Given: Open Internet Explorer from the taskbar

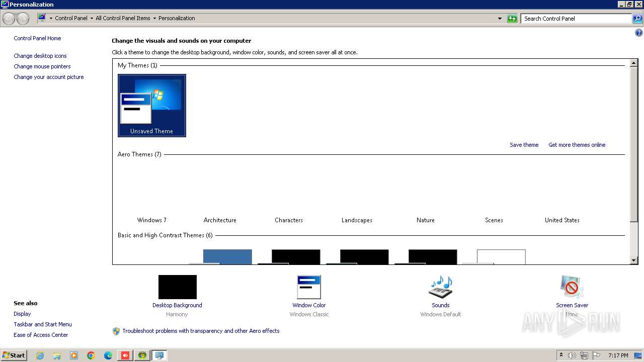Looking at the screenshot, I should (40, 355).
